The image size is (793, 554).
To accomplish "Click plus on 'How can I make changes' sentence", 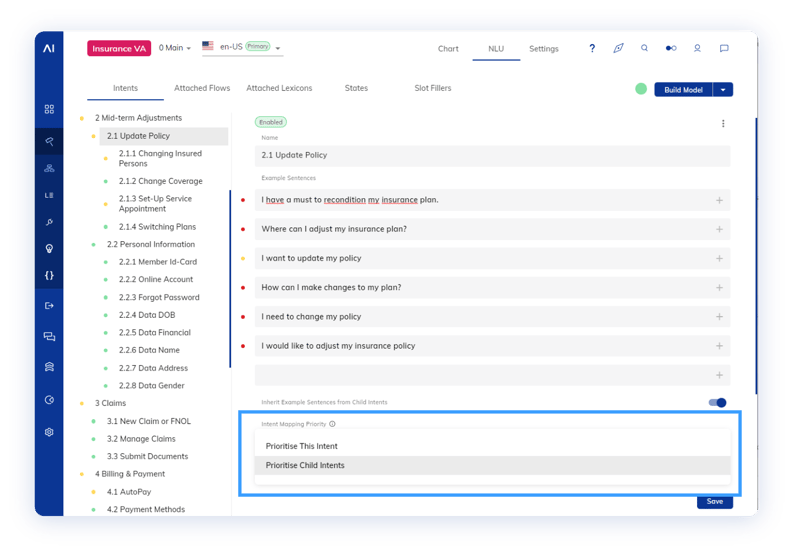I will [x=719, y=287].
